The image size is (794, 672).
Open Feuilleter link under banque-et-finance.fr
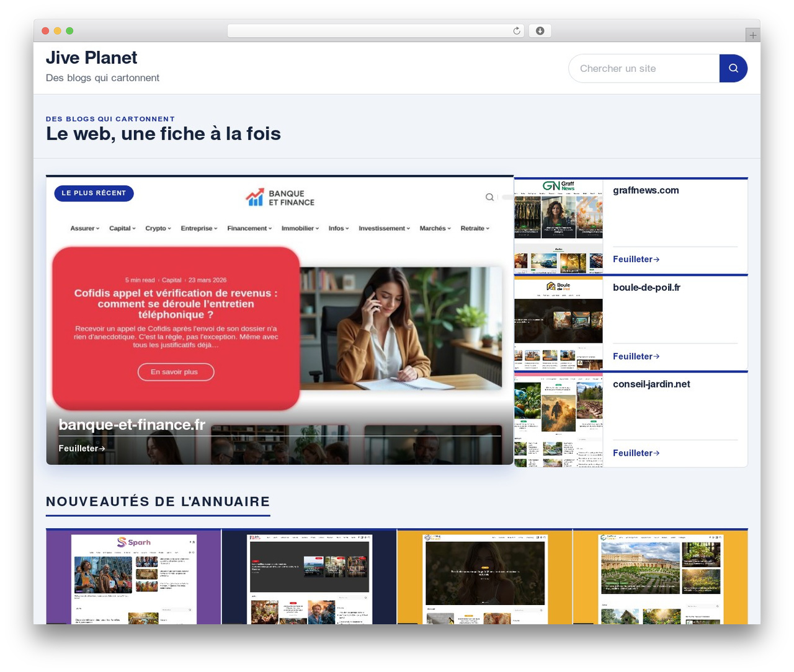[x=82, y=448]
